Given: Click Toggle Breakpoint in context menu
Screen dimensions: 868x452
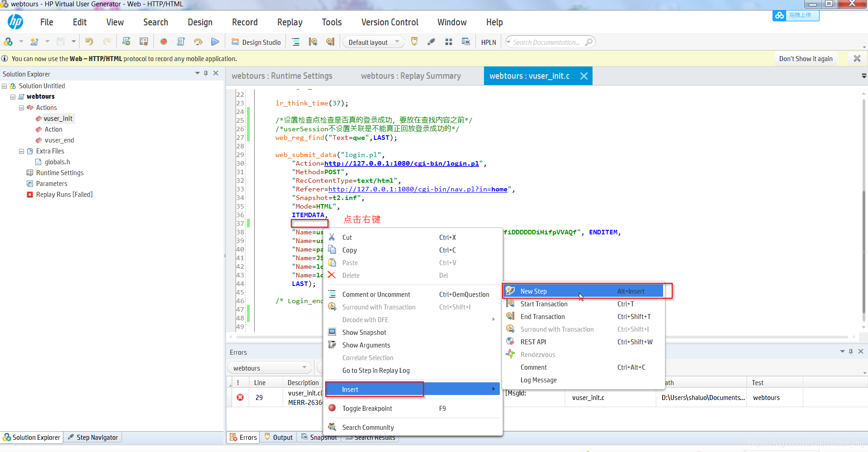Looking at the screenshot, I should pos(413,409).
